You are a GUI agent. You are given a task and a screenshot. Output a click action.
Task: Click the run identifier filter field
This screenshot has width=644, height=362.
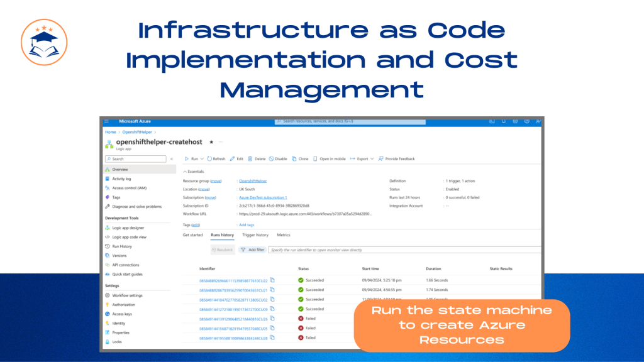(404, 250)
